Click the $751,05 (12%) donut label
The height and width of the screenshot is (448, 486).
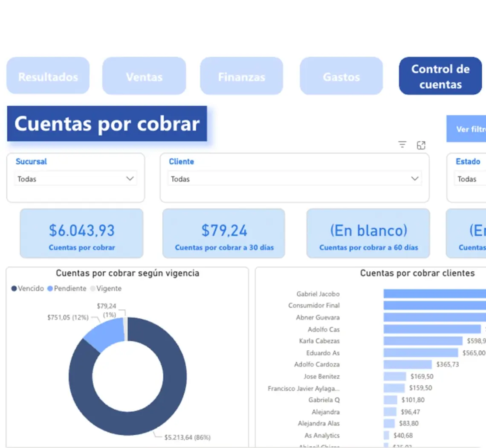pyautogui.click(x=68, y=317)
